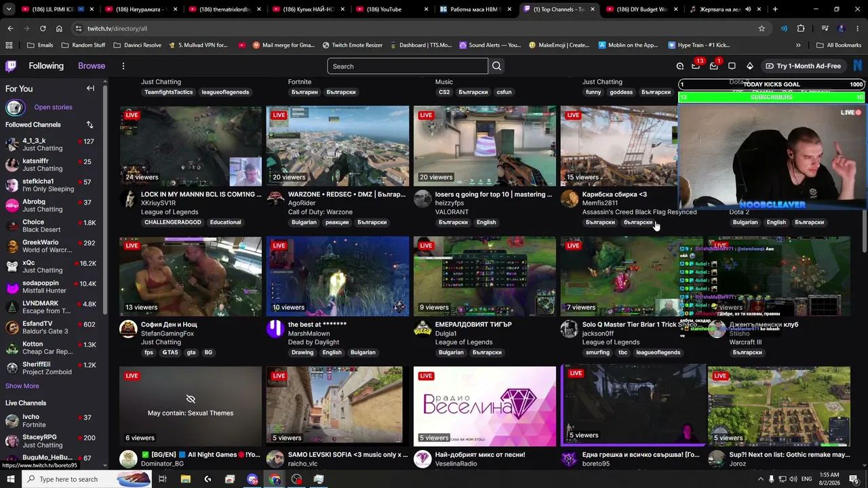Click the Educational tag

coord(225,222)
